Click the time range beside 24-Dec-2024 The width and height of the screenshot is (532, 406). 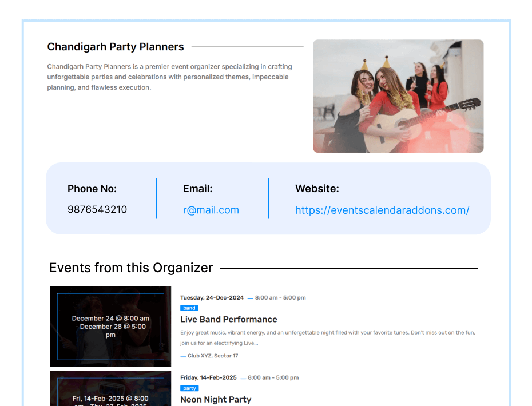tap(280, 297)
